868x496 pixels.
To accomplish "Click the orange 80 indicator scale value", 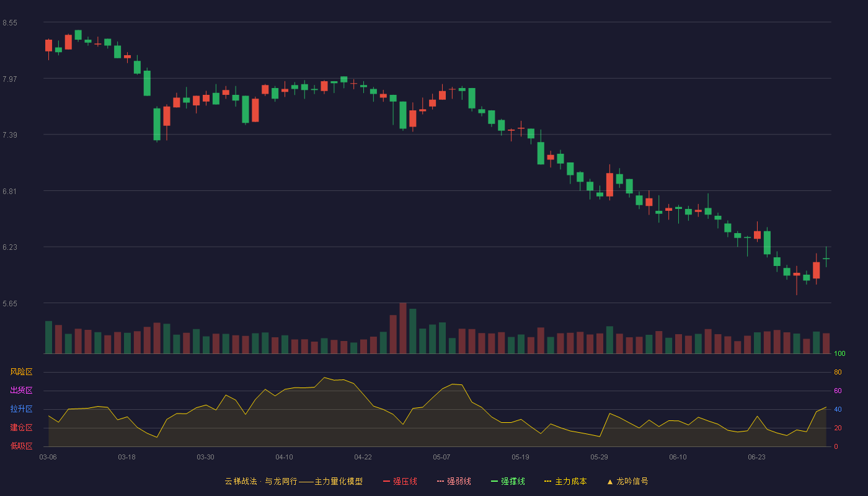I will (838, 372).
